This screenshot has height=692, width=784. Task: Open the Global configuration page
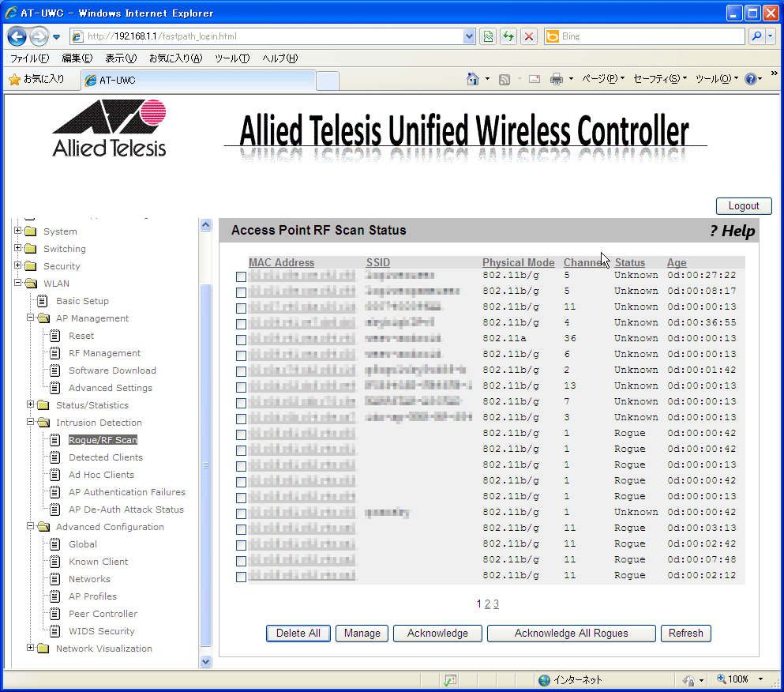point(83,544)
